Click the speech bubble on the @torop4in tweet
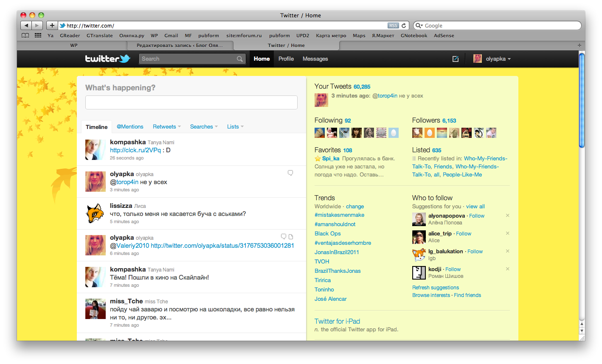This screenshot has width=602, height=364. [290, 173]
